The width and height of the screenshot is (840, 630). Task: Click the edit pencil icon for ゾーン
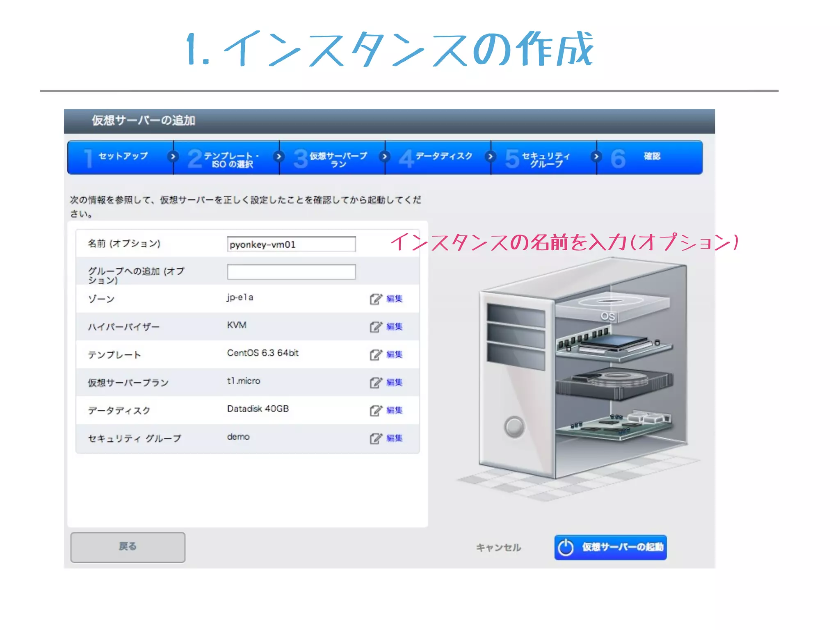375,299
